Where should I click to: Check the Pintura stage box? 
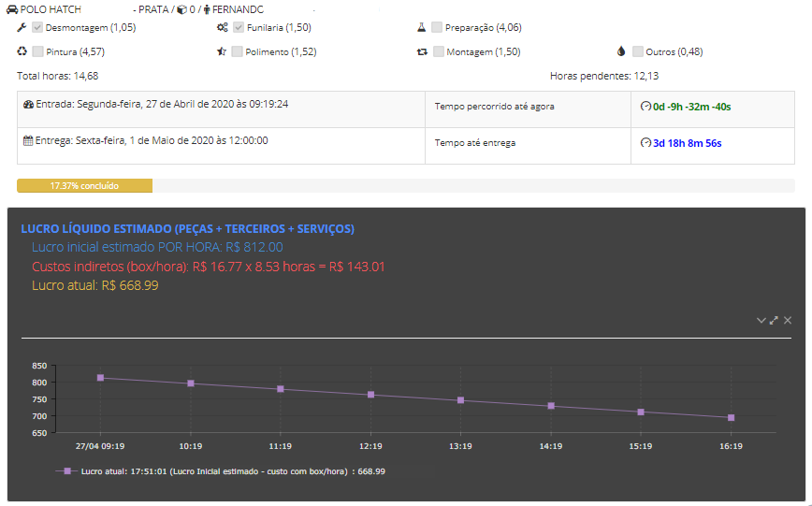38,52
